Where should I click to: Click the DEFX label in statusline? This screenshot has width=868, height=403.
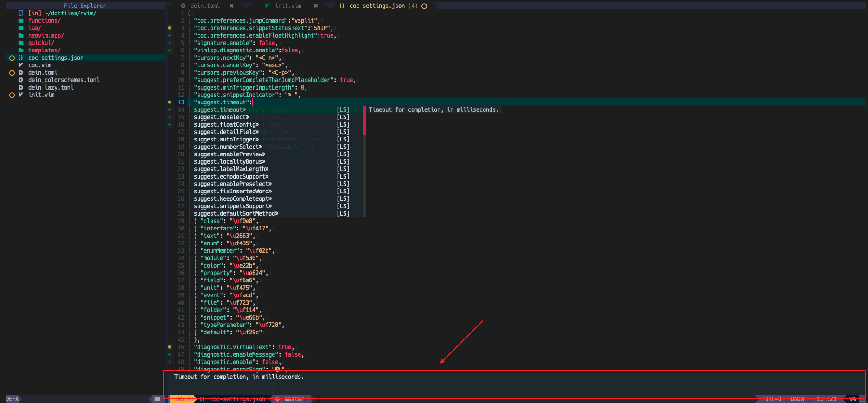[12, 399]
